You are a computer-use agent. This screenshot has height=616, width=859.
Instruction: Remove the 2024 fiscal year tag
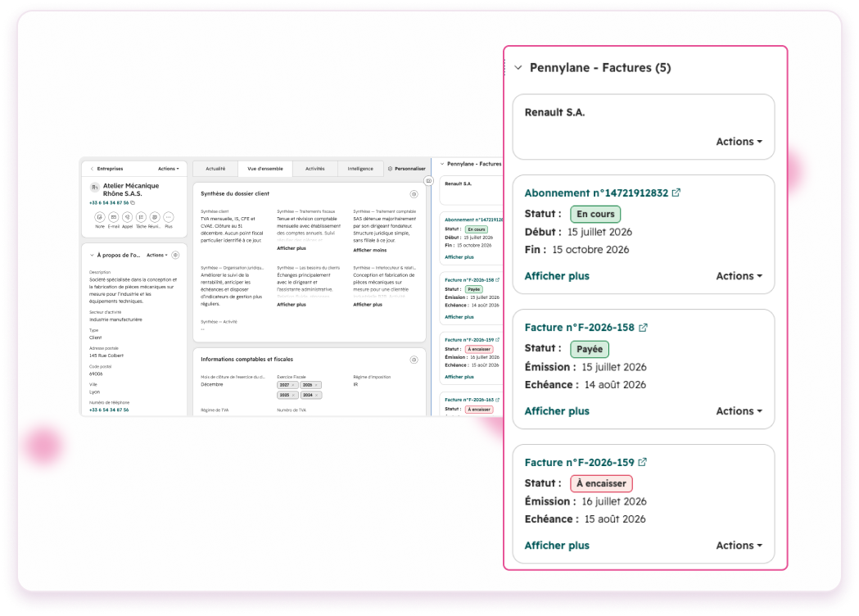316,395
